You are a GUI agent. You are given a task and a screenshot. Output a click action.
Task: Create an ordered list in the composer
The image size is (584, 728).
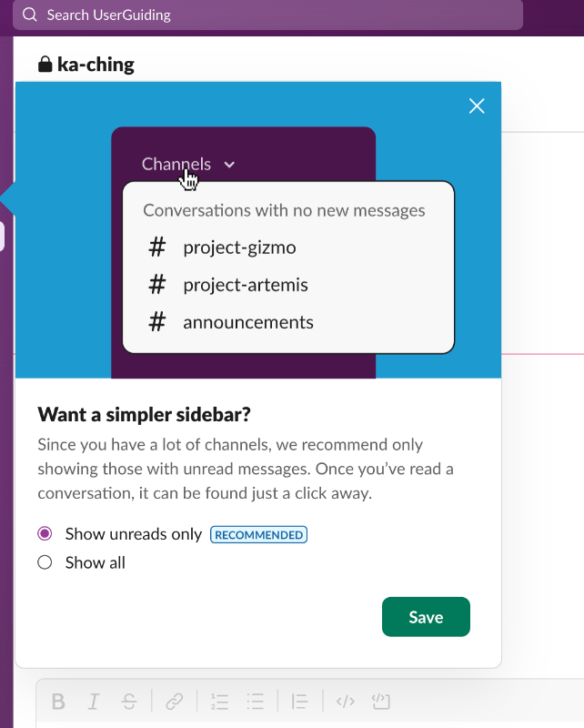tap(219, 701)
